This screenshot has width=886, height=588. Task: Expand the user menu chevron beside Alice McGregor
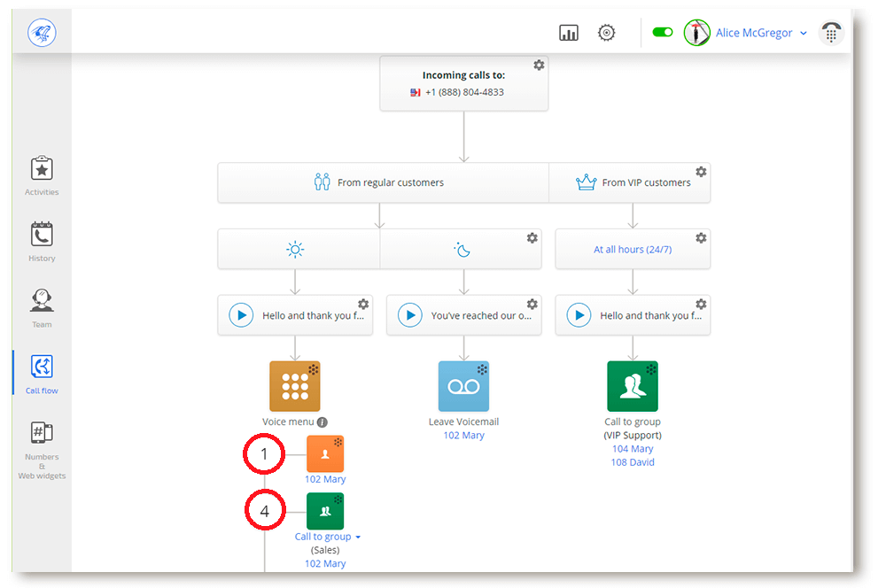[803, 34]
